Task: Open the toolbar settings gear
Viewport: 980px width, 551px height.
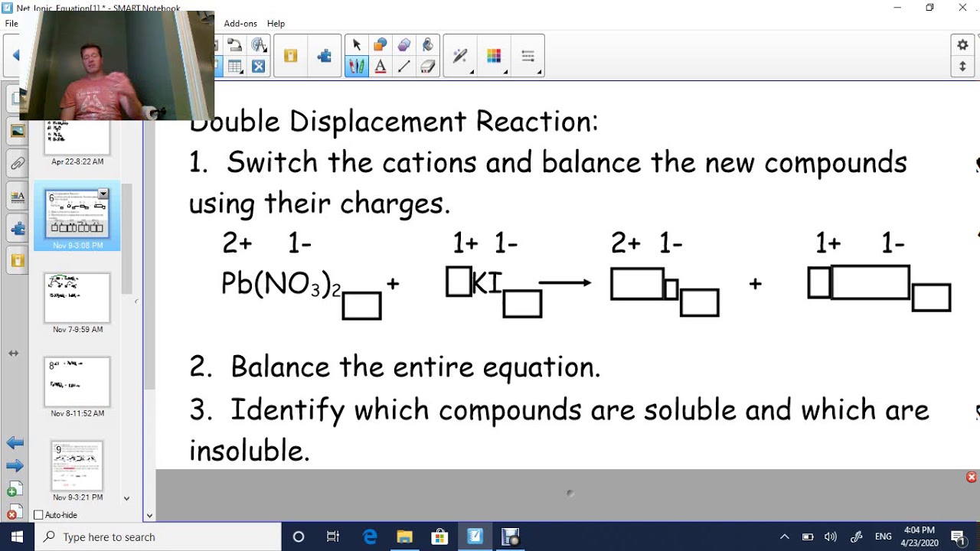Action: (963, 45)
